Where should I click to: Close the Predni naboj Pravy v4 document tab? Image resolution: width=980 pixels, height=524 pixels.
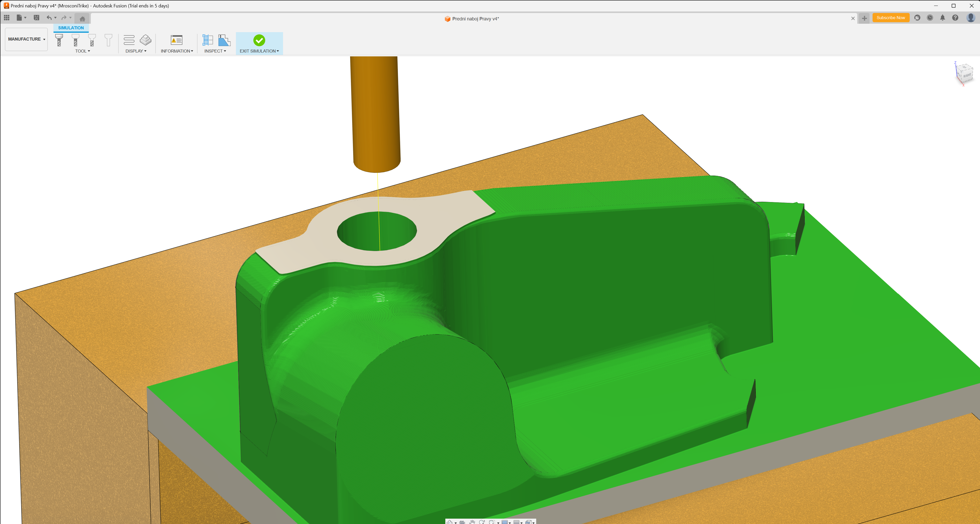[x=853, y=18]
